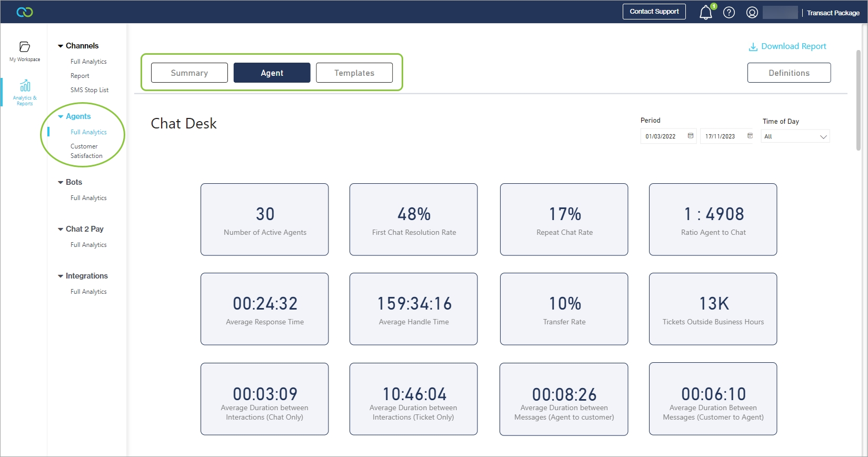The width and height of the screenshot is (868, 457).
Task: Open My Workspace from the sidebar
Action: 25,51
